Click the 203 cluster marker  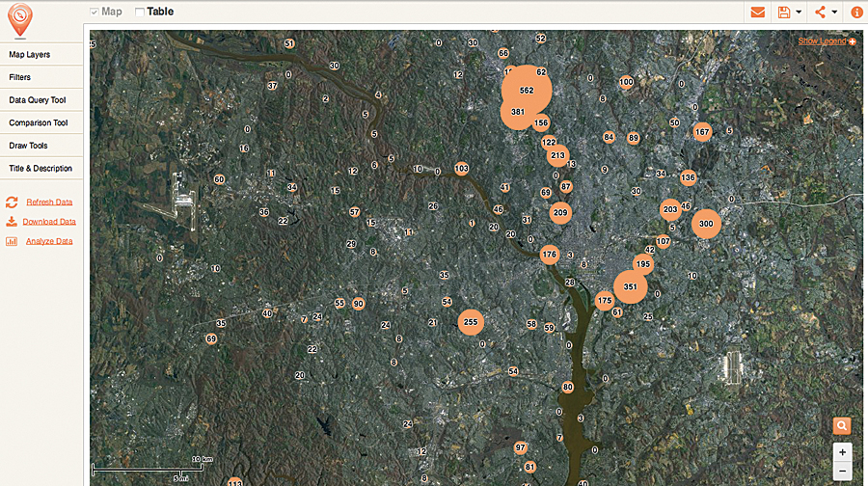670,209
